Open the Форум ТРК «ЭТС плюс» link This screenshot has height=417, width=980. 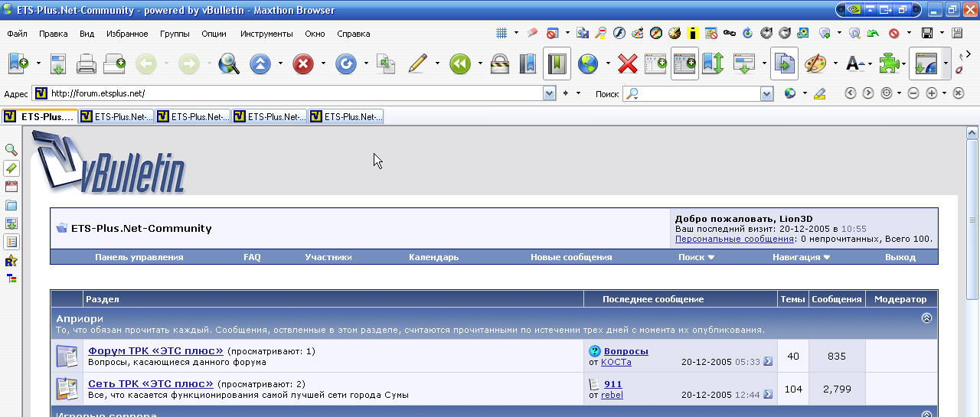(155, 351)
